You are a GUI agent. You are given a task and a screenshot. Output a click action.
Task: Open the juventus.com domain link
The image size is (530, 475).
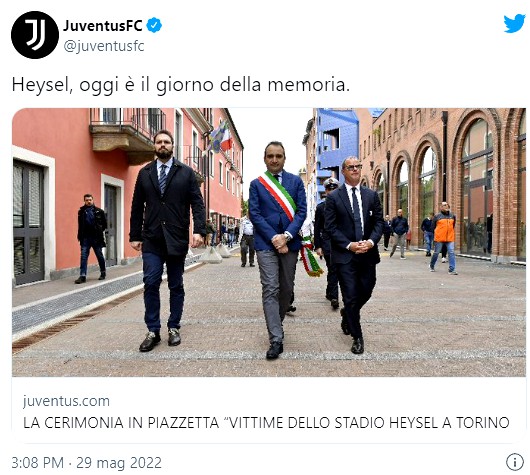click(x=66, y=401)
